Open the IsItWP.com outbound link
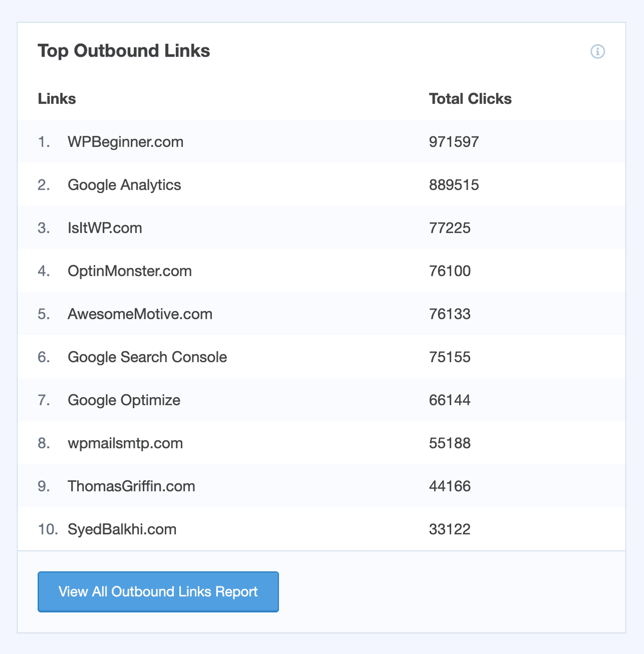The image size is (644, 654). [x=105, y=228]
